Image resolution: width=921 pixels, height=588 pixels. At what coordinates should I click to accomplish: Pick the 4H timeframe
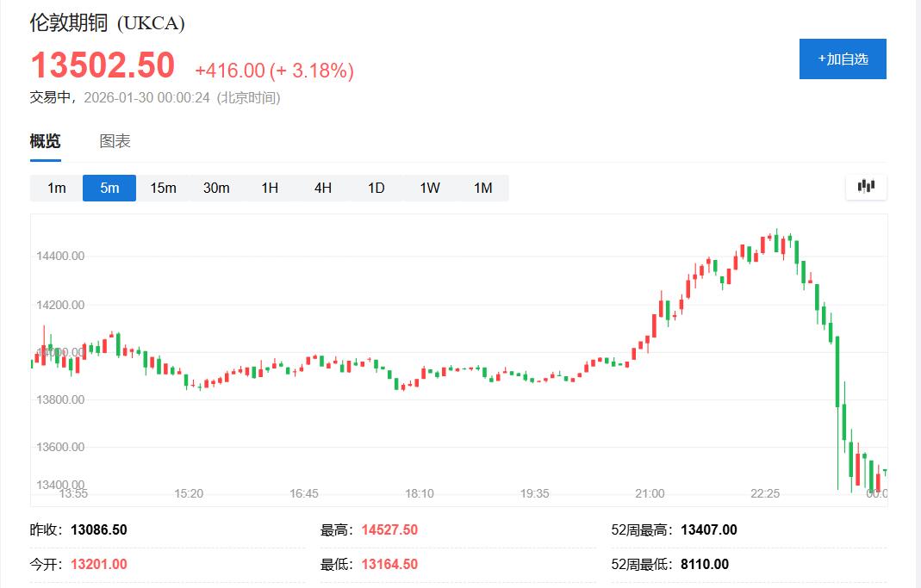pos(323,188)
